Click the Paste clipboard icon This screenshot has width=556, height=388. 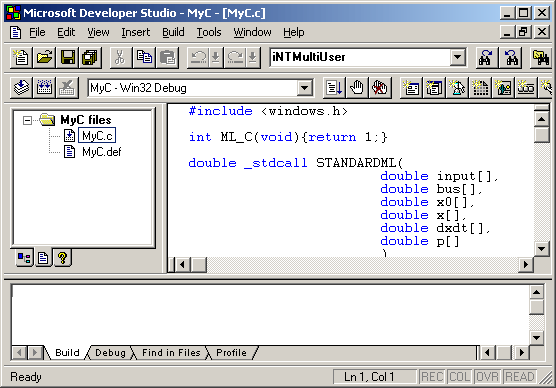click(167, 57)
